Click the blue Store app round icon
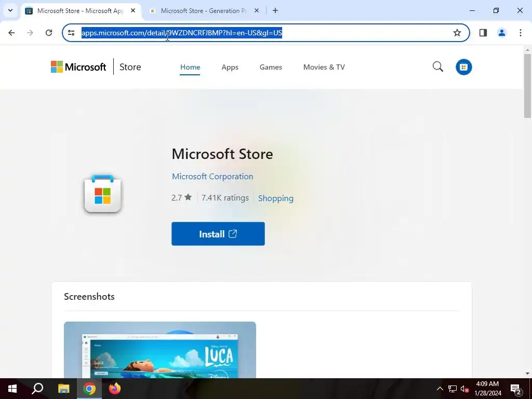This screenshot has height=399, width=532. tap(464, 67)
